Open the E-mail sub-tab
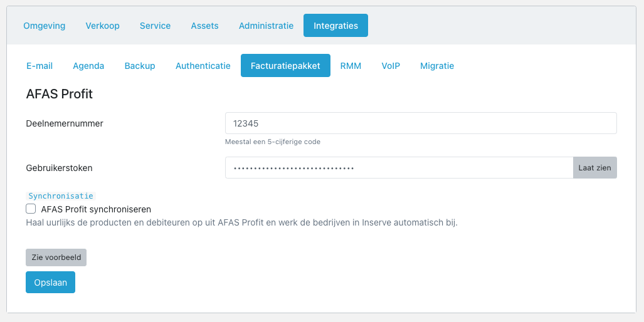The width and height of the screenshot is (644, 322). coord(40,66)
